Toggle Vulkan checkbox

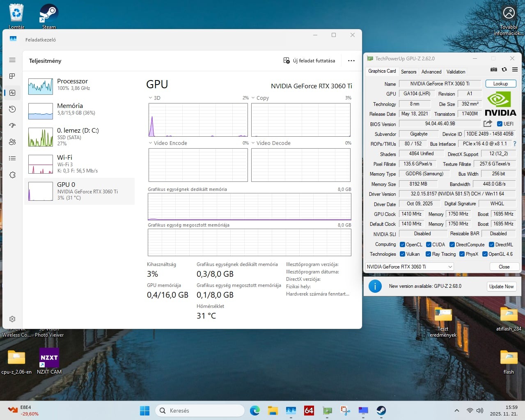point(402,254)
